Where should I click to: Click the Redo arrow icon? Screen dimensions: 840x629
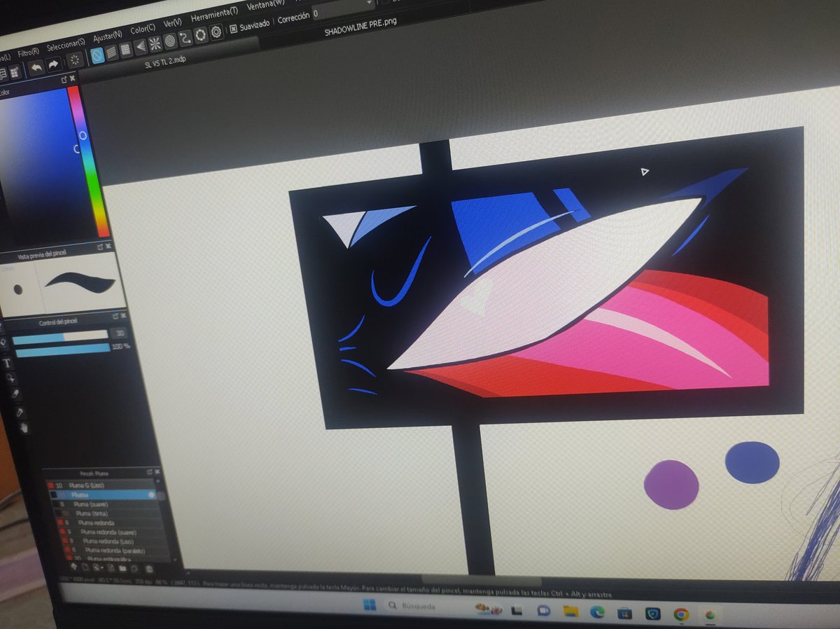pos(52,63)
